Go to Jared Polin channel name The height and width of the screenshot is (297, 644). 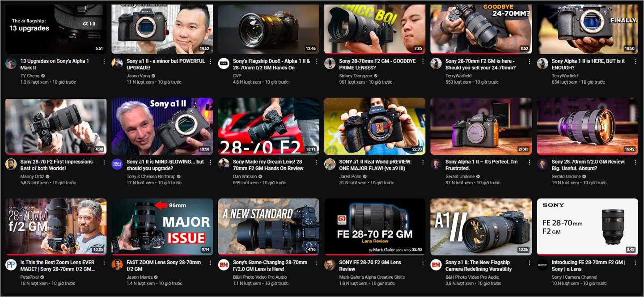[x=351, y=176]
